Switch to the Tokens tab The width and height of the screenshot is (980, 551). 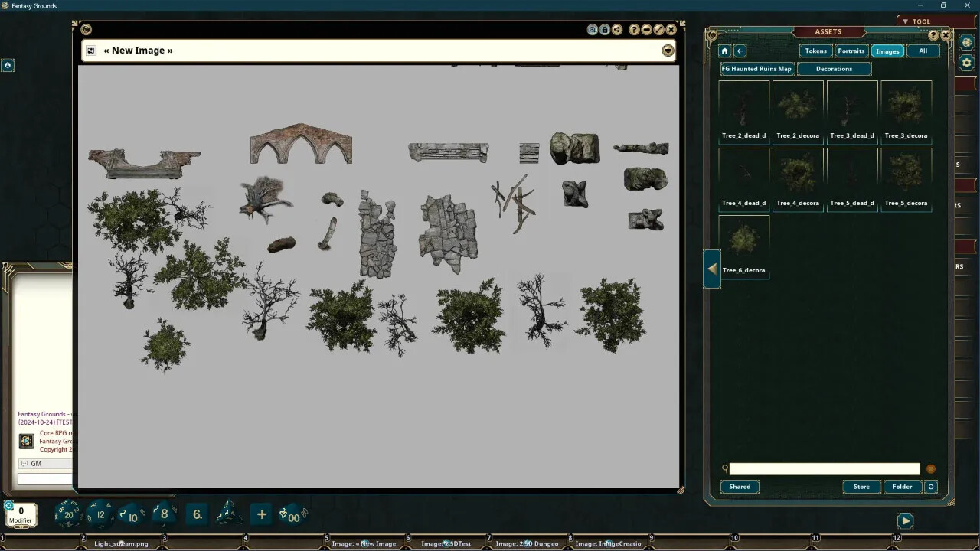[815, 51]
